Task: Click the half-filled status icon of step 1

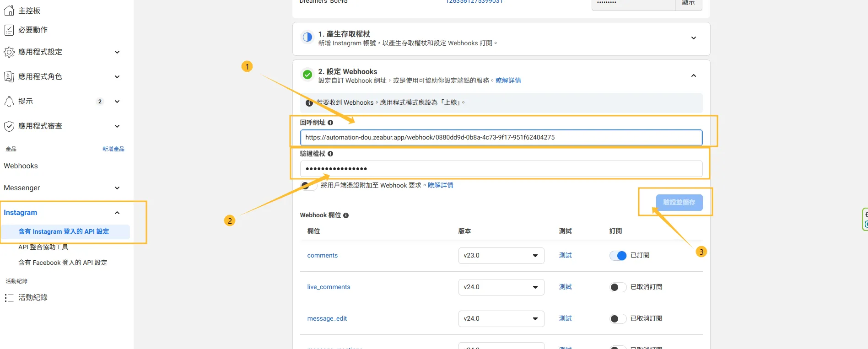Action: click(307, 38)
